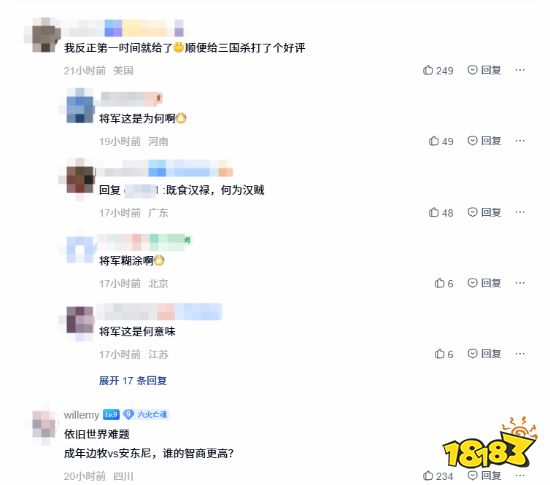Click willemy's Lv.9 level badge

tap(111, 415)
